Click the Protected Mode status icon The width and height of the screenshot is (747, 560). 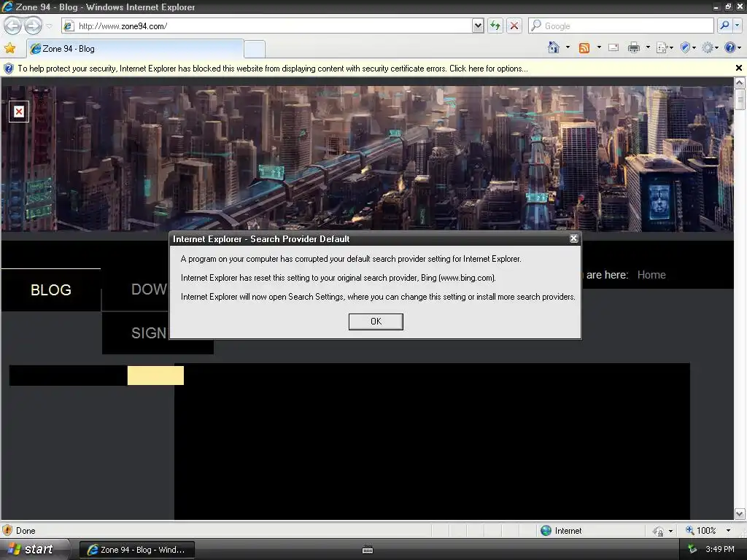658,531
